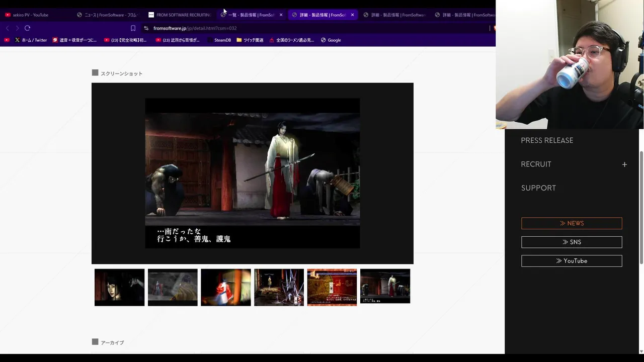Open PRESS RELEASE in the side menu

(547, 140)
